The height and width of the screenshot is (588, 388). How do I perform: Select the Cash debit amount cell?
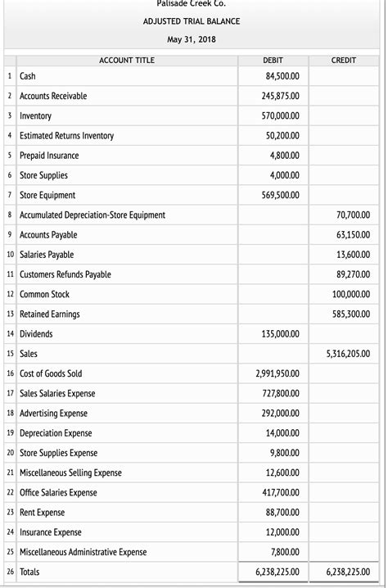coord(273,76)
